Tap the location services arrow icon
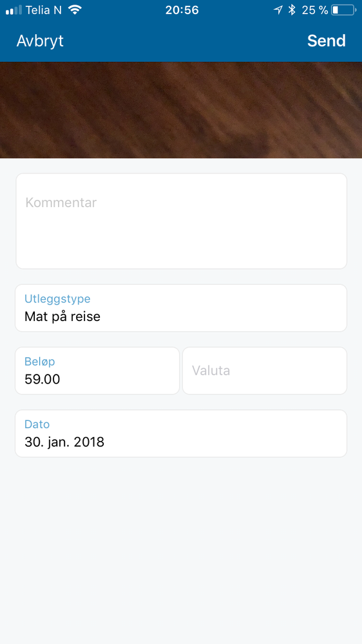 (278, 10)
